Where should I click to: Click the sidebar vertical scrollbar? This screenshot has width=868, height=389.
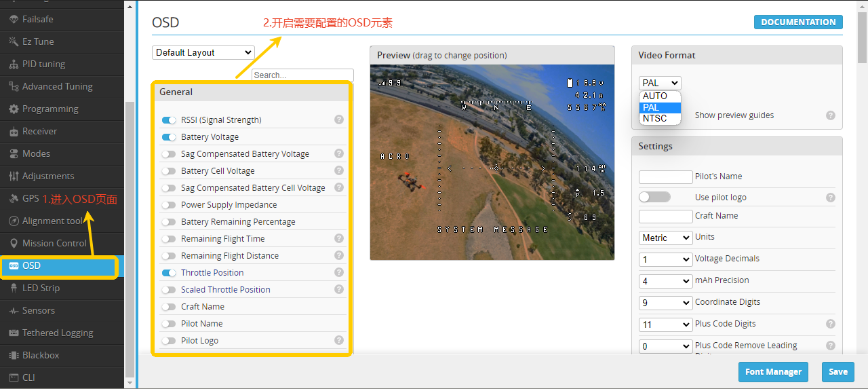tap(130, 238)
